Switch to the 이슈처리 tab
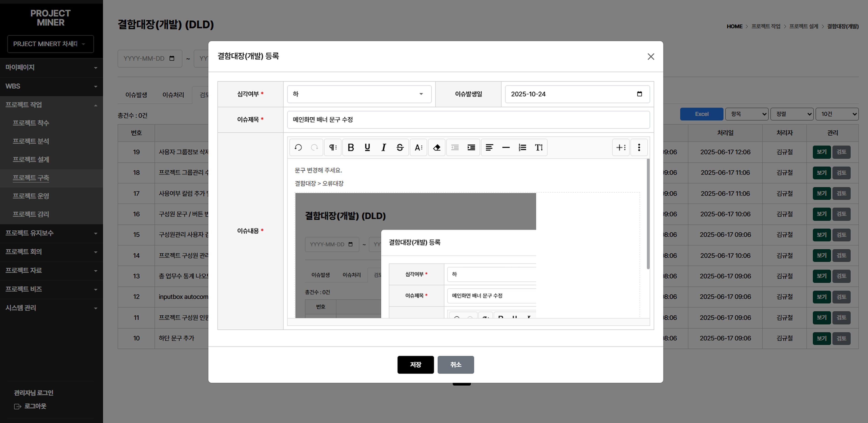868x423 pixels. (x=173, y=95)
